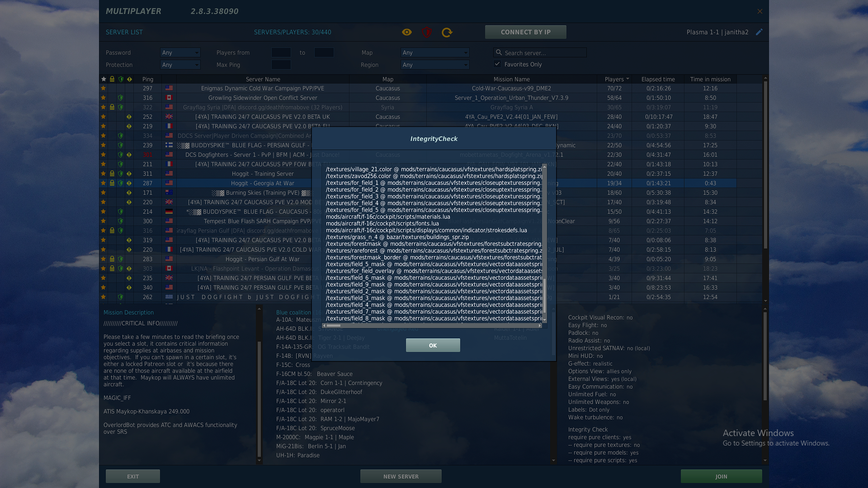Viewport: 868px width, 488px height.
Task: Click the CONNECT BY IP button
Action: click(x=526, y=32)
